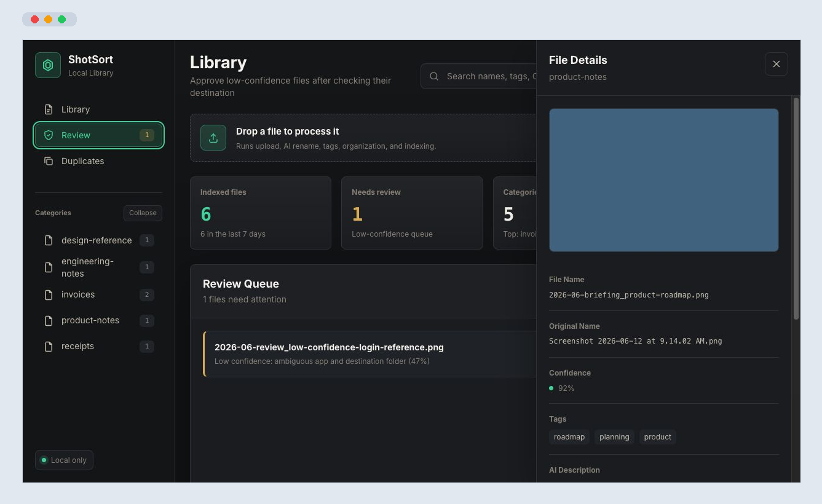Click the roadmap tag chip
The image size is (822, 504).
coord(569,437)
